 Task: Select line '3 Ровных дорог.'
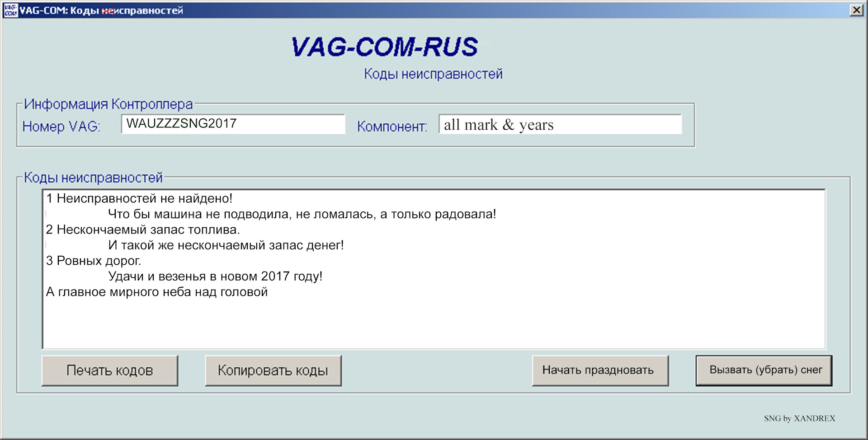click(x=94, y=261)
